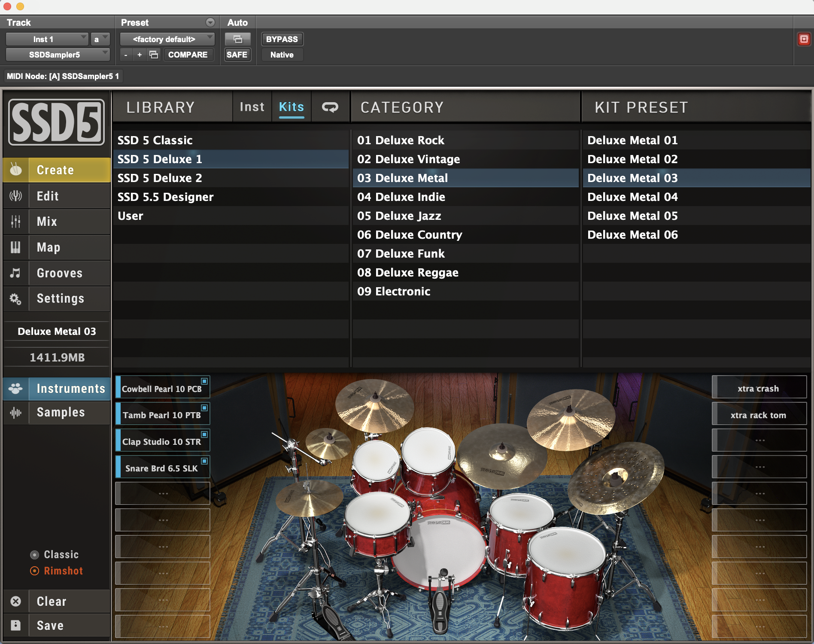Open the Edit section icon
This screenshot has width=814, height=644.
16,196
